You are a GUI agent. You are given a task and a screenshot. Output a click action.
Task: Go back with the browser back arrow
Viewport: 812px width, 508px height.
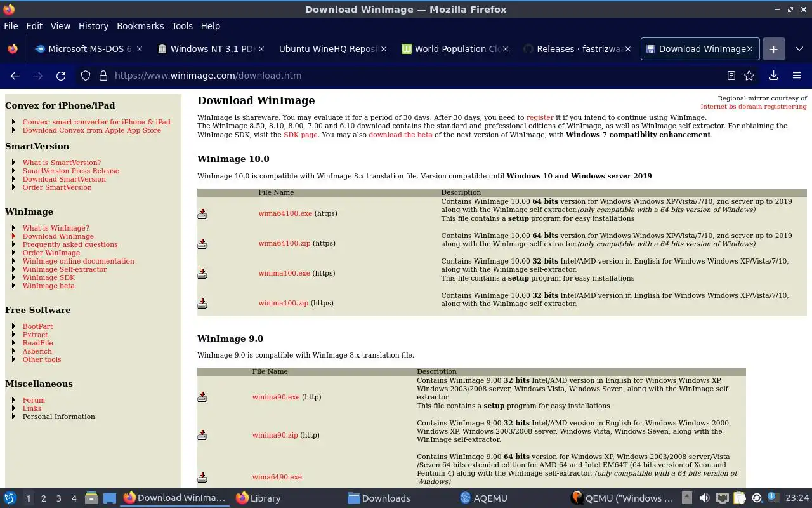point(15,76)
